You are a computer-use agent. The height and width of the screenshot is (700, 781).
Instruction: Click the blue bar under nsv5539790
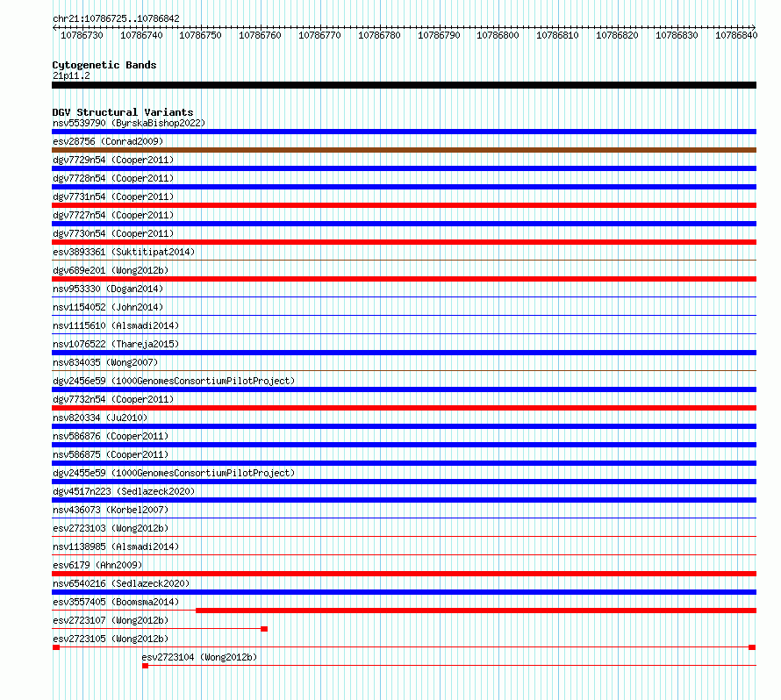404,132
